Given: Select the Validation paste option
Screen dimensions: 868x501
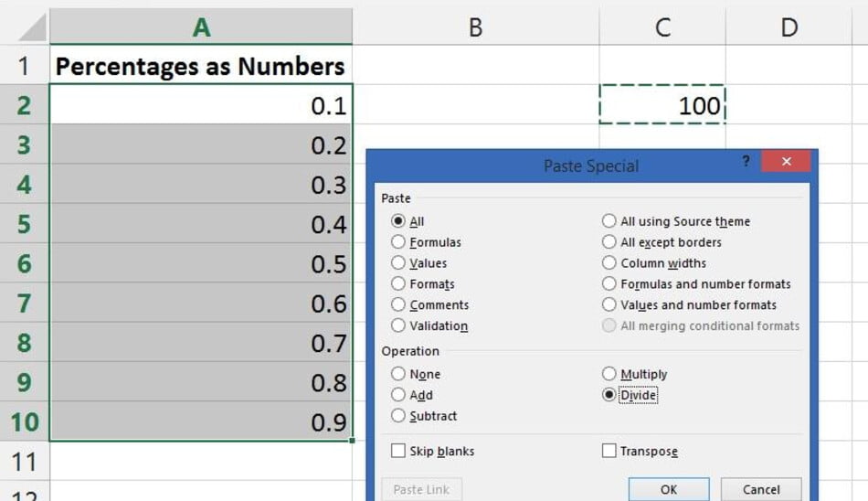Looking at the screenshot, I should (398, 325).
